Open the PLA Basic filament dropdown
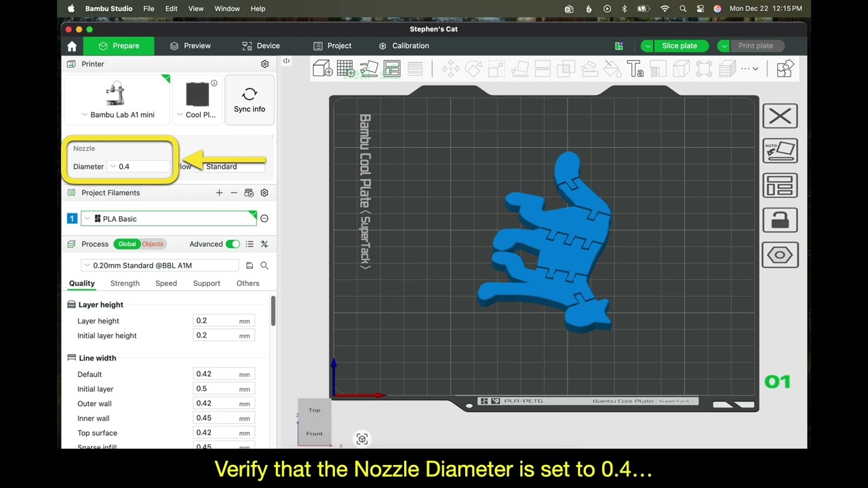Screen dimensions: 868x488 point(169,219)
